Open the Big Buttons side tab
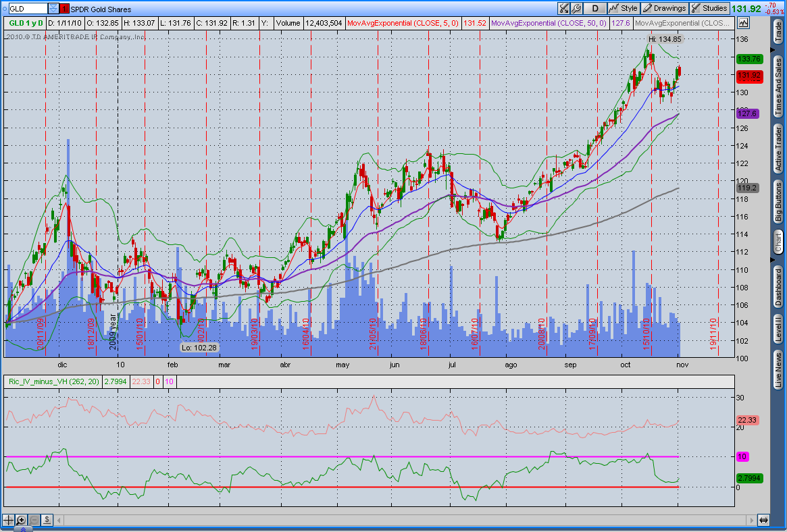 pos(778,202)
